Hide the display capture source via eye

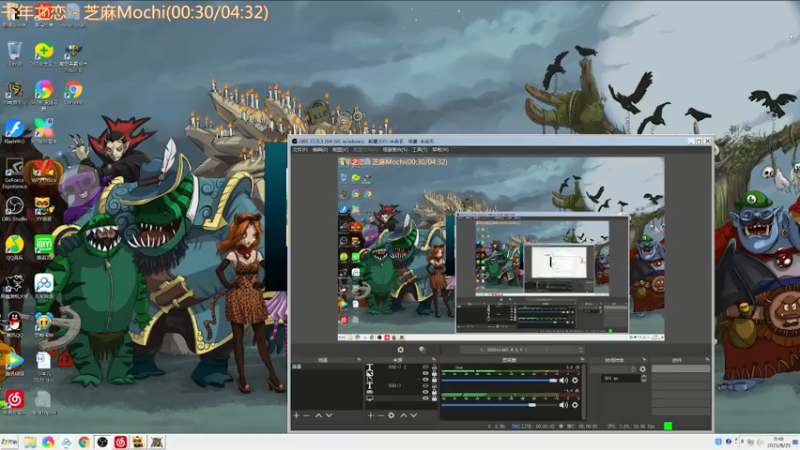point(426,398)
